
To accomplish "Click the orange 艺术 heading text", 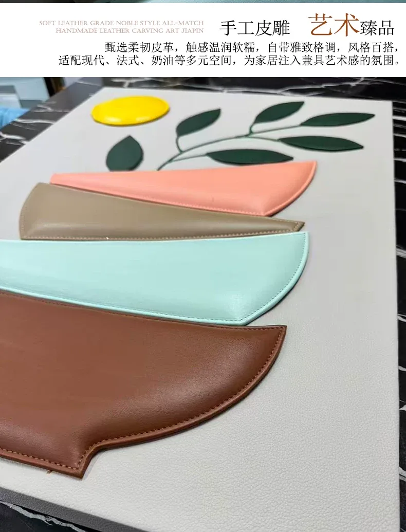I will click(x=334, y=25).
